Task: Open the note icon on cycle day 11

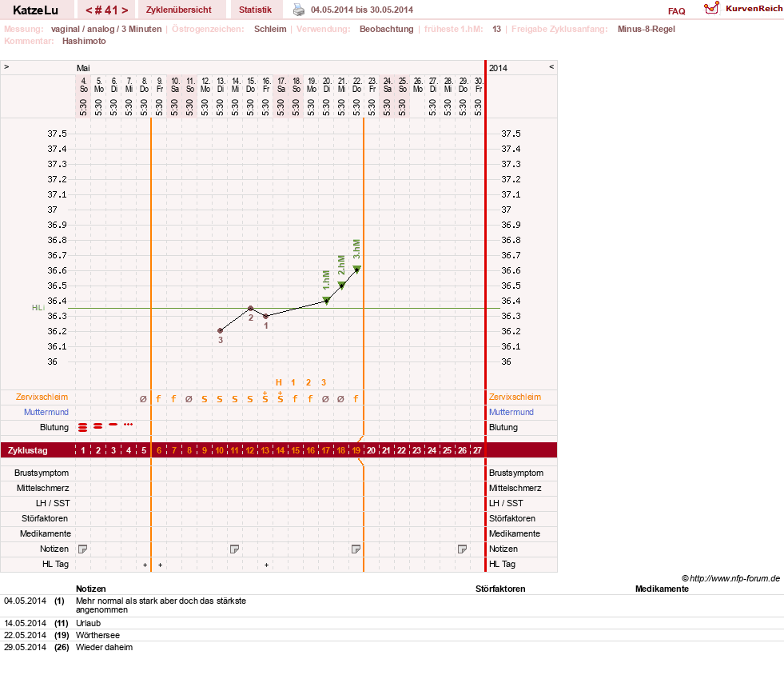Action: coord(234,549)
